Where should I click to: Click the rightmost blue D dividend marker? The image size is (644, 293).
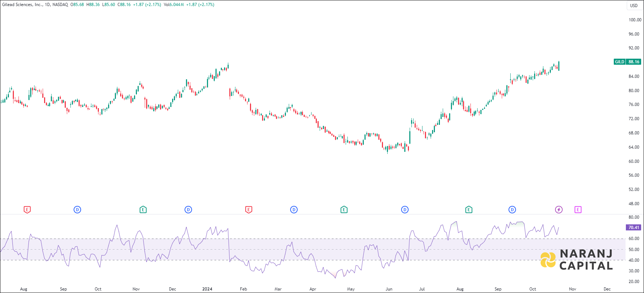[x=512, y=210]
